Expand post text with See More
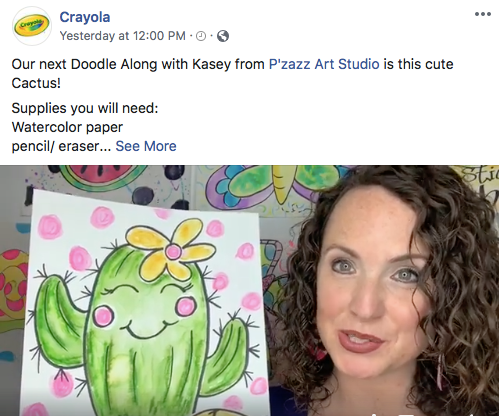Screen dimensions: 499x416 coord(146,146)
